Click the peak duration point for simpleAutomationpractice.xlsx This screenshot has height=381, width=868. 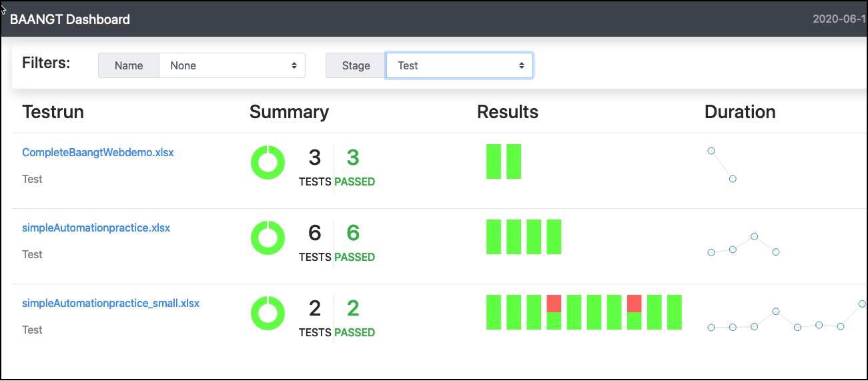click(754, 236)
